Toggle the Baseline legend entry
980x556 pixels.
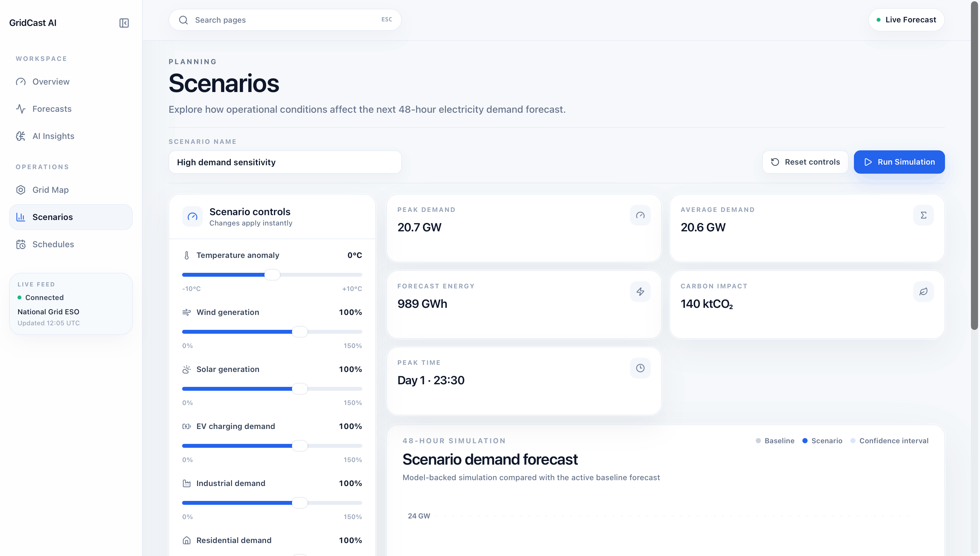point(775,441)
